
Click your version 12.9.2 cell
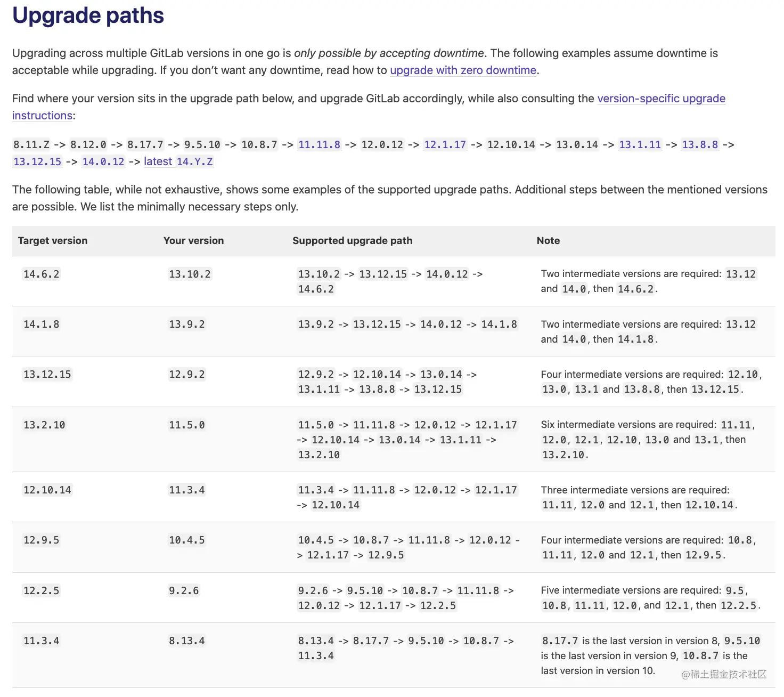pos(187,374)
